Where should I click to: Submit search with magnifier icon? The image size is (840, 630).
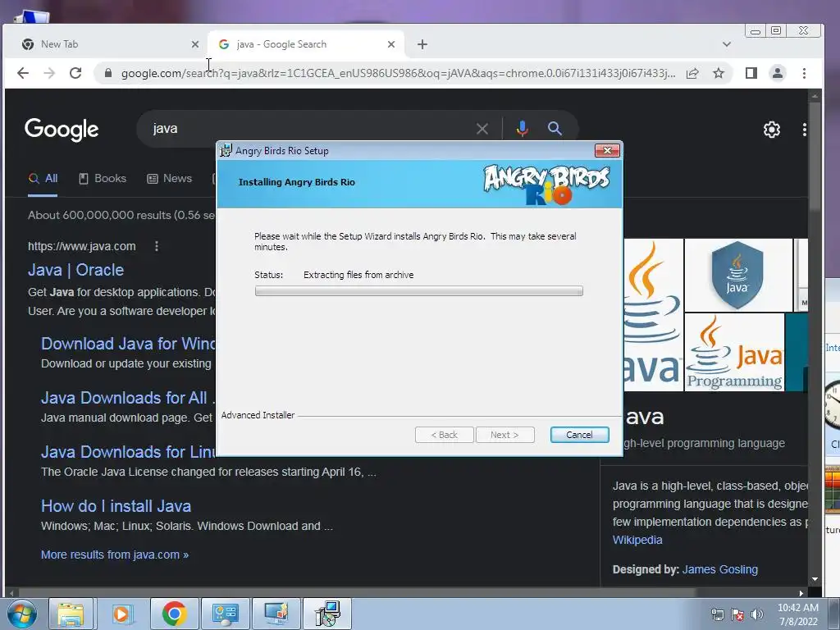[x=555, y=129]
